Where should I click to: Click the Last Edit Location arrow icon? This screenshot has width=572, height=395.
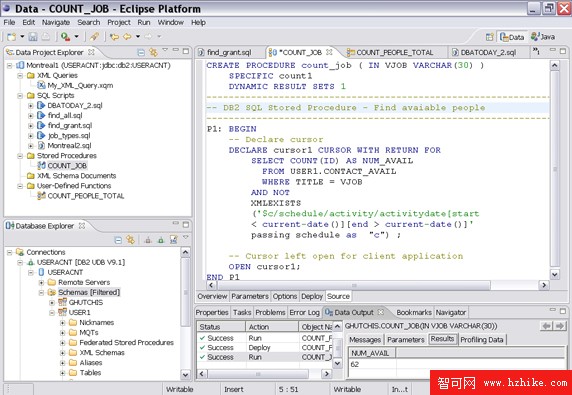pyautogui.click(x=115, y=36)
